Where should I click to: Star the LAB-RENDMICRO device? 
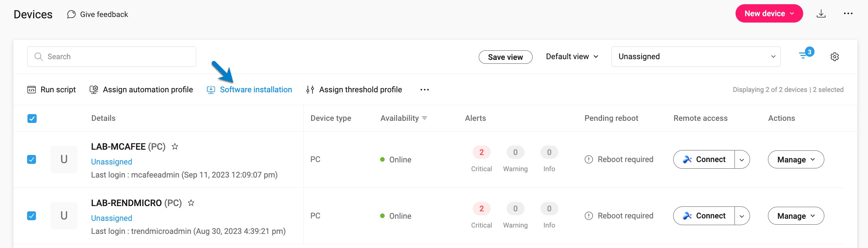[191, 203]
